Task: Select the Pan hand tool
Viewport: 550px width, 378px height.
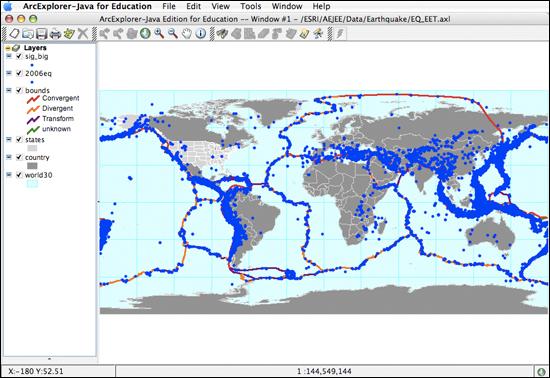Action: click(x=187, y=34)
